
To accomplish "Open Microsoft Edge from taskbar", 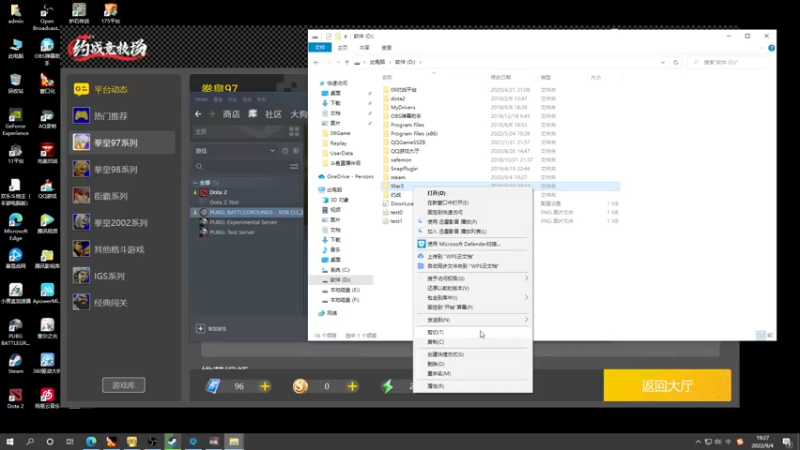I will tap(91, 441).
